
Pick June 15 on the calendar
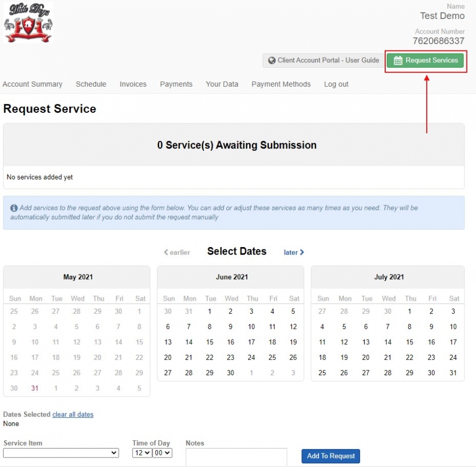(209, 342)
